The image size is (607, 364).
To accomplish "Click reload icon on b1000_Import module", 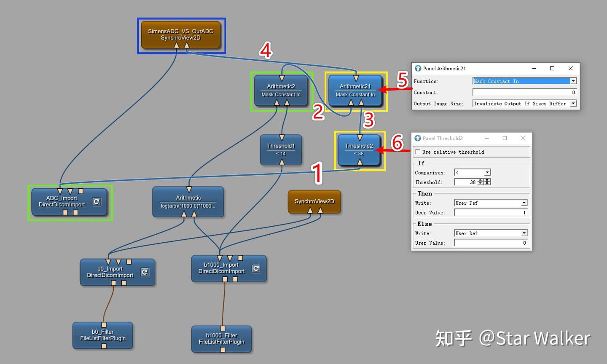I will pos(256,268).
